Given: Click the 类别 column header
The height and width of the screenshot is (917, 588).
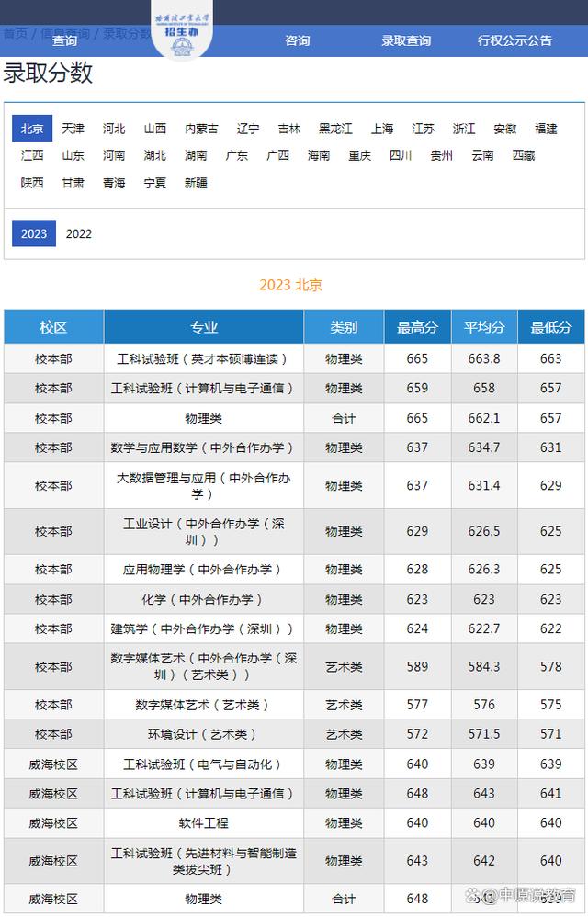Looking at the screenshot, I should pyautogui.click(x=344, y=327).
